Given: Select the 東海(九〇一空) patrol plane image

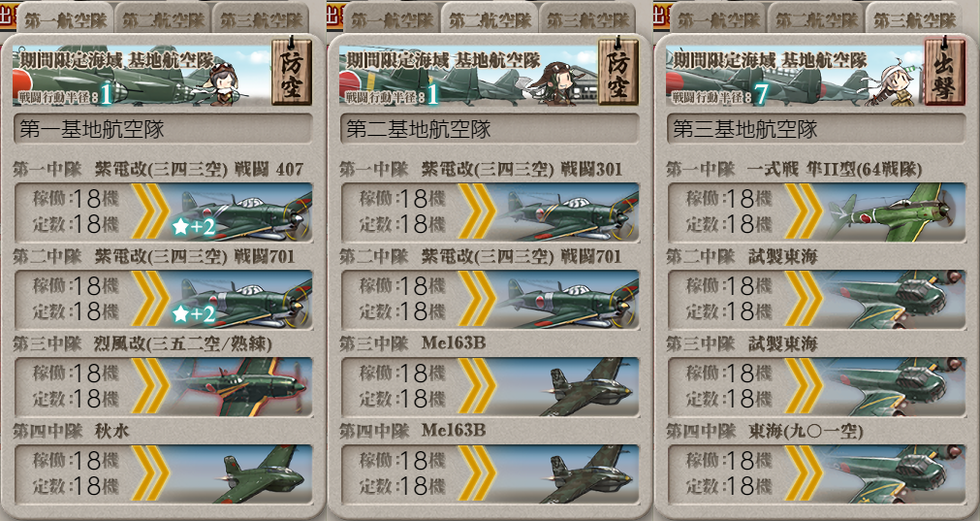Looking at the screenshot, I should coord(895,473).
